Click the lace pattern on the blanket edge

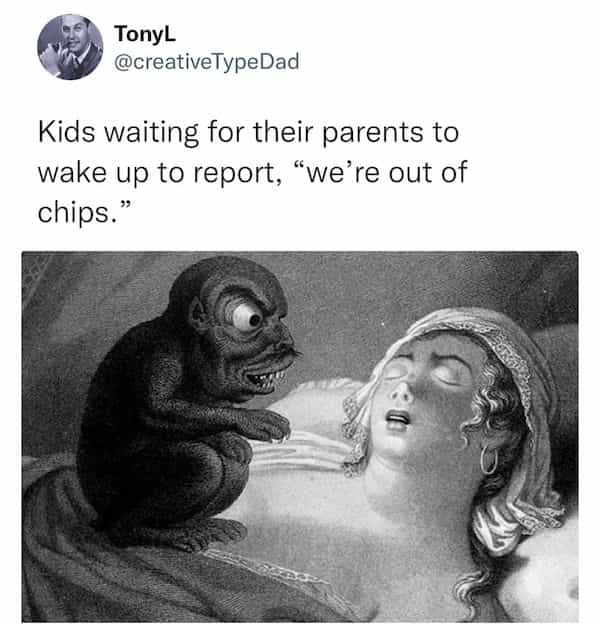coord(259,565)
